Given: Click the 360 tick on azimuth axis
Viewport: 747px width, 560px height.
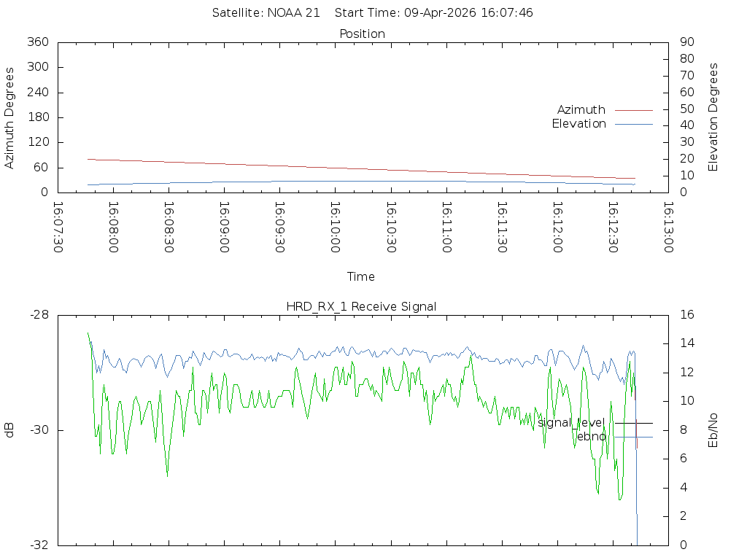Looking at the screenshot, I should [x=37, y=42].
